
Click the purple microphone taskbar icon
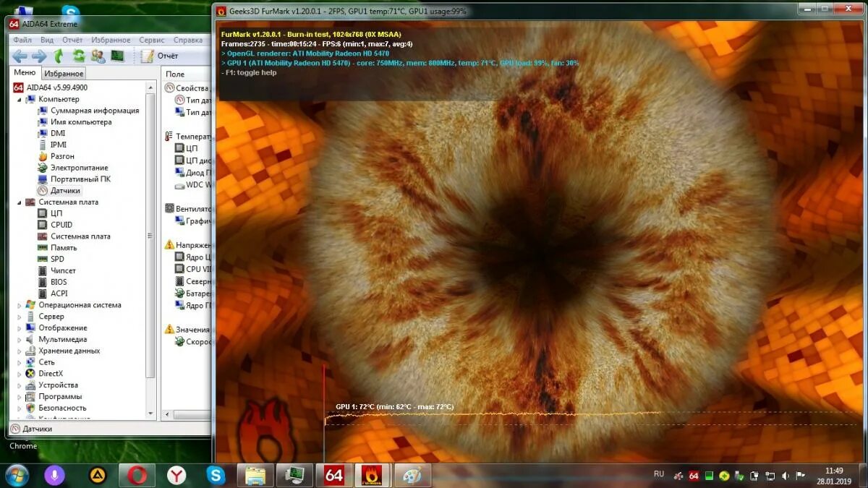[55, 475]
